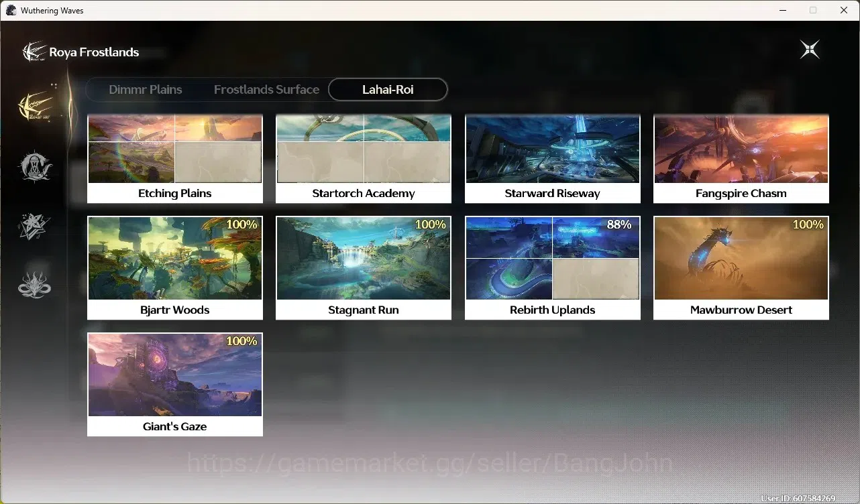Maximize the Wuthering Waves window
The height and width of the screenshot is (504, 860).
813,10
